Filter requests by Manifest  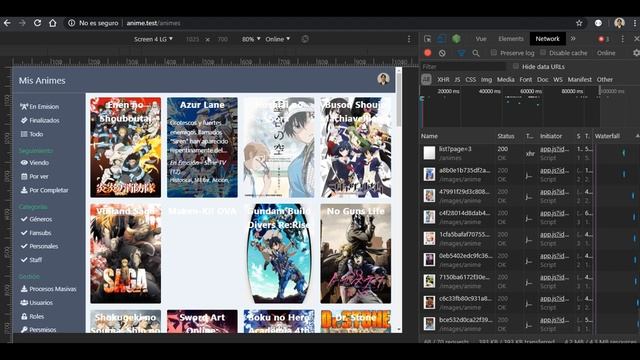click(x=580, y=80)
